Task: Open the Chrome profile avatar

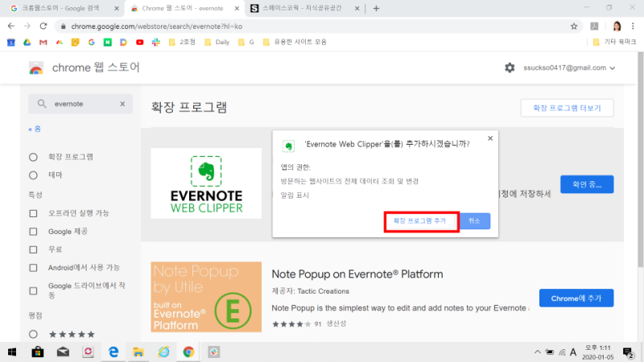Action: coord(617,27)
